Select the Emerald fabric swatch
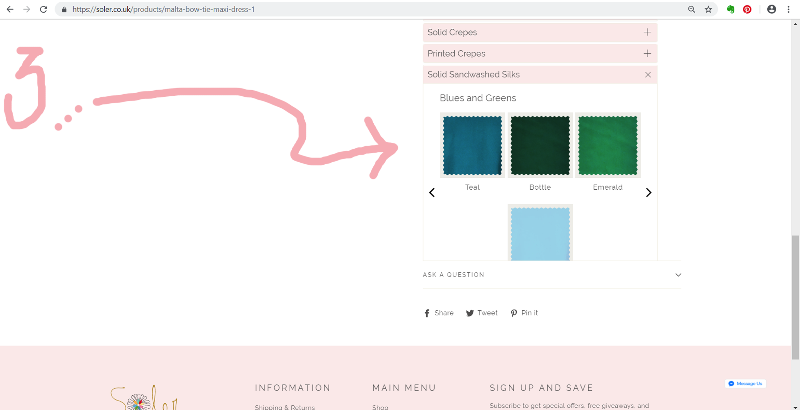Image resolution: width=800 pixels, height=410 pixels. point(608,145)
